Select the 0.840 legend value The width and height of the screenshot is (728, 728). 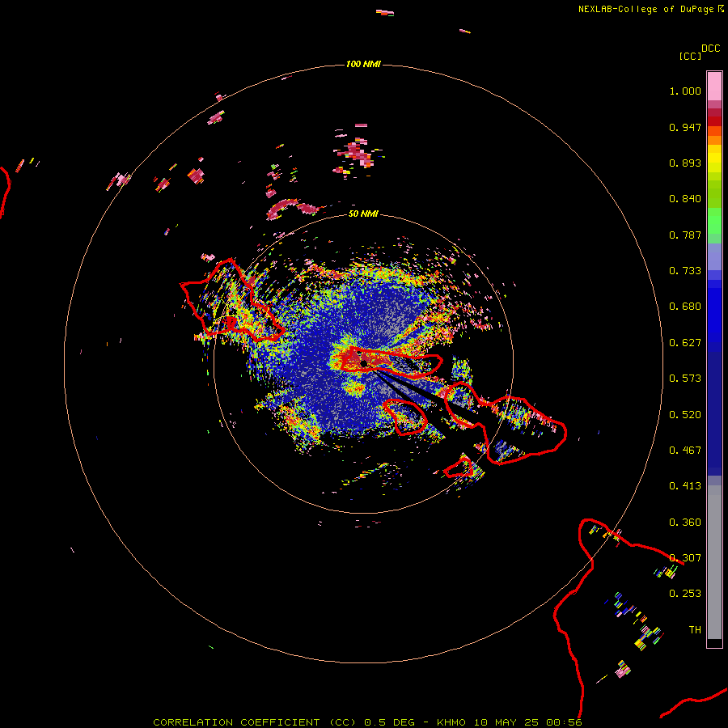point(685,199)
